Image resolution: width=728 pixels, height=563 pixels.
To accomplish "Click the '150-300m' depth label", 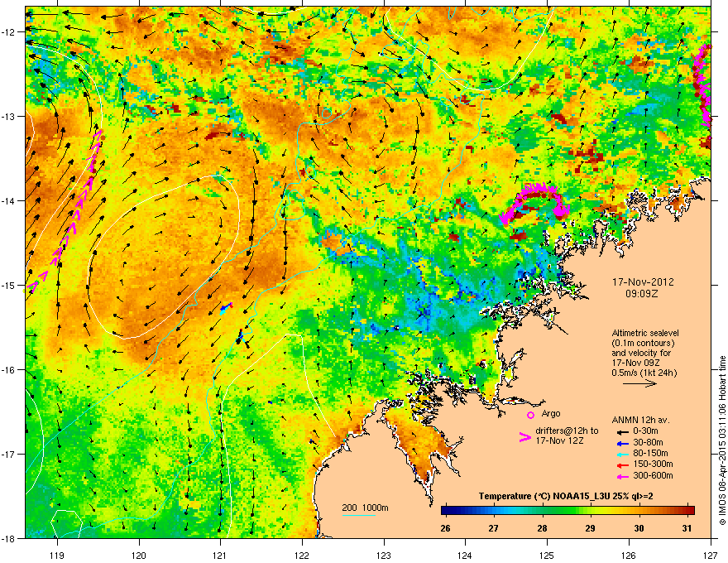I will click(x=653, y=464).
